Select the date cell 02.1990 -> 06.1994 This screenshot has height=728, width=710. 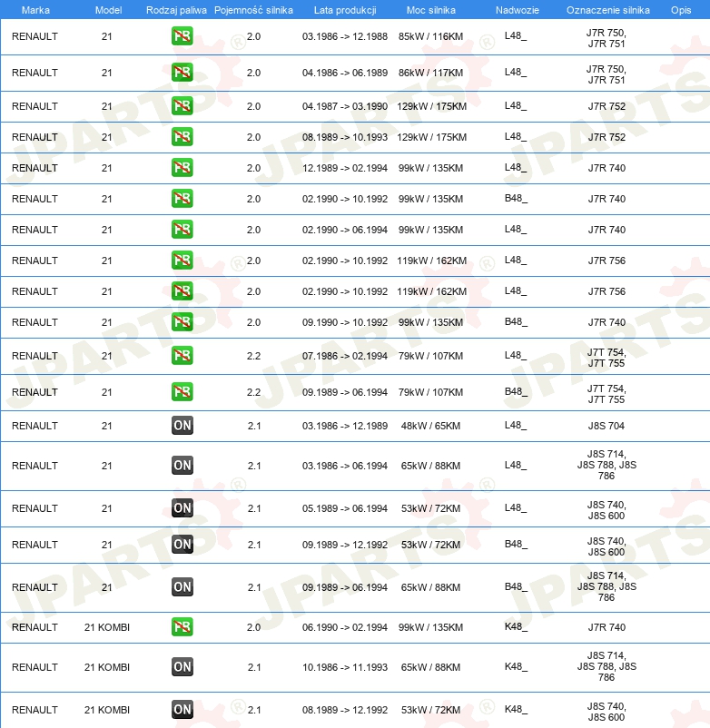pos(345,230)
